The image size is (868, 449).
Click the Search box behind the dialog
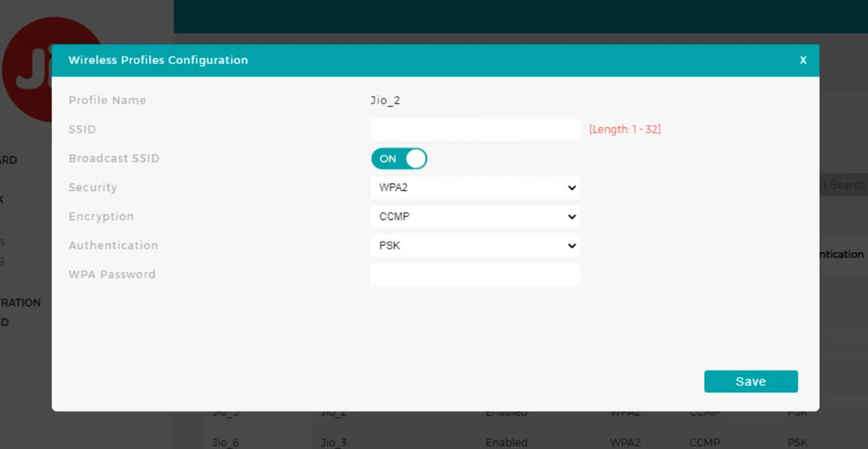pyautogui.click(x=843, y=185)
